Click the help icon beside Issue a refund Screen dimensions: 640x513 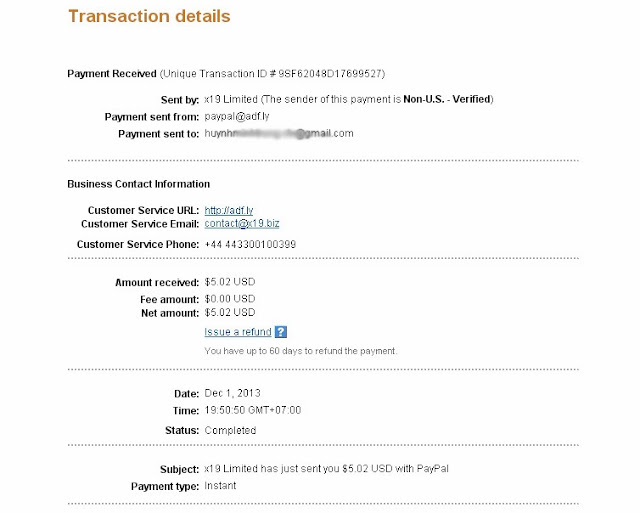(281, 332)
